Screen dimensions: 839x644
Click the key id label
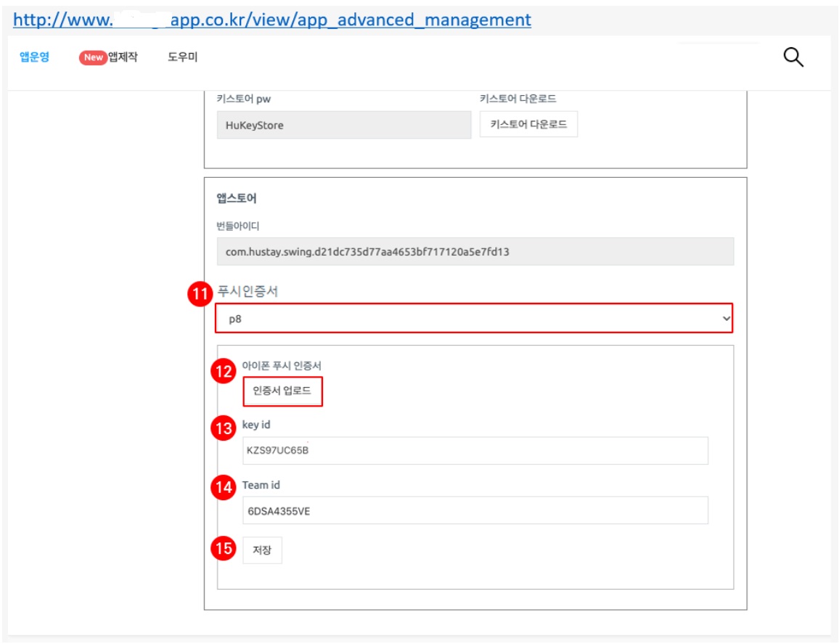click(x=256, y=425)
